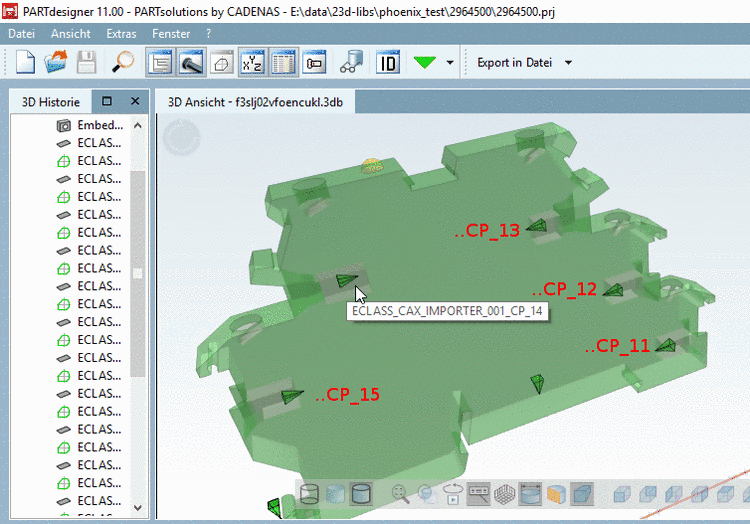Image resolution: width=750 pixels, height=524 pixels.
Task: Click the history tree scrollbar up arrow
Action: 138,125
